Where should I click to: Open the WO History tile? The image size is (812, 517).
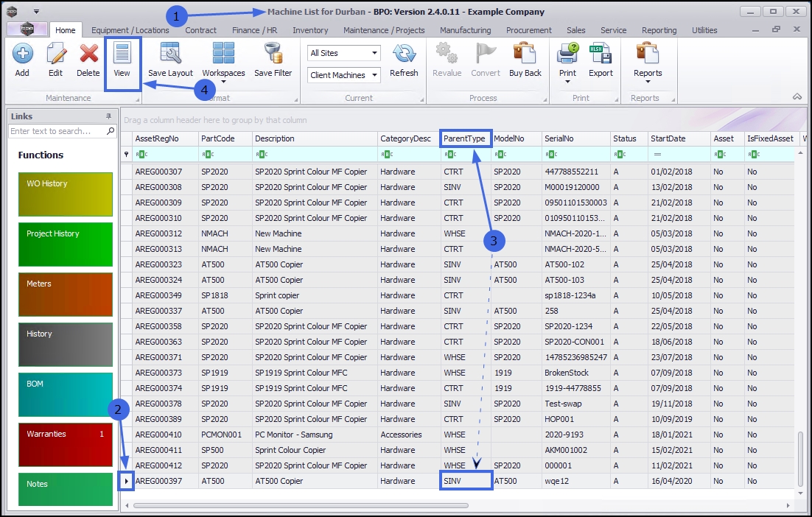pyautogui.click(x=66, y=194)
